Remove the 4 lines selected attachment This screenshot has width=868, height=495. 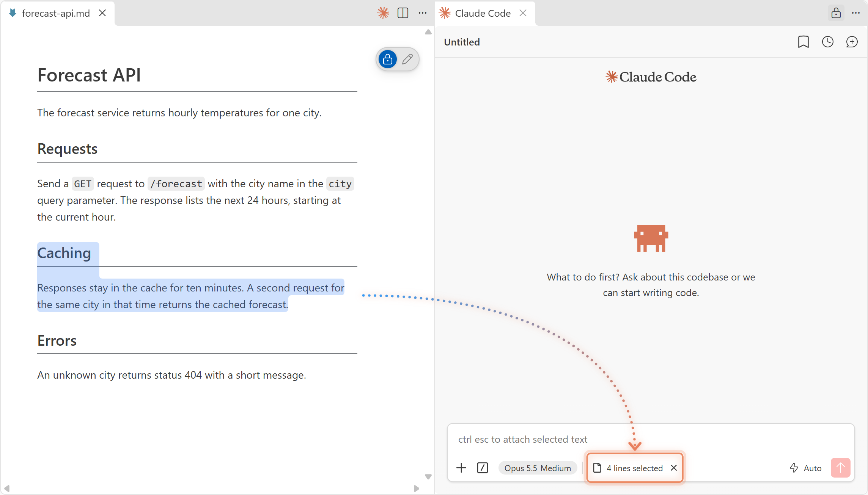coord(674,468)
